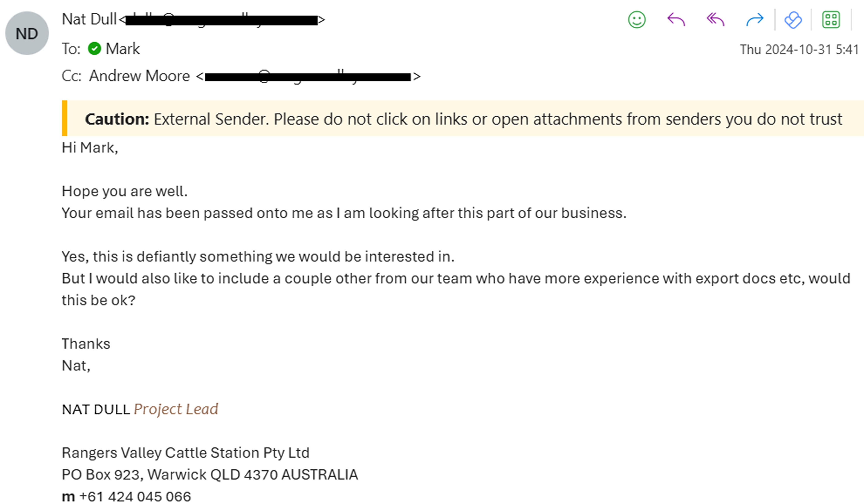864x504 pixels.
Task: Click the External Sender caution banner
Action: click(463, 118)
